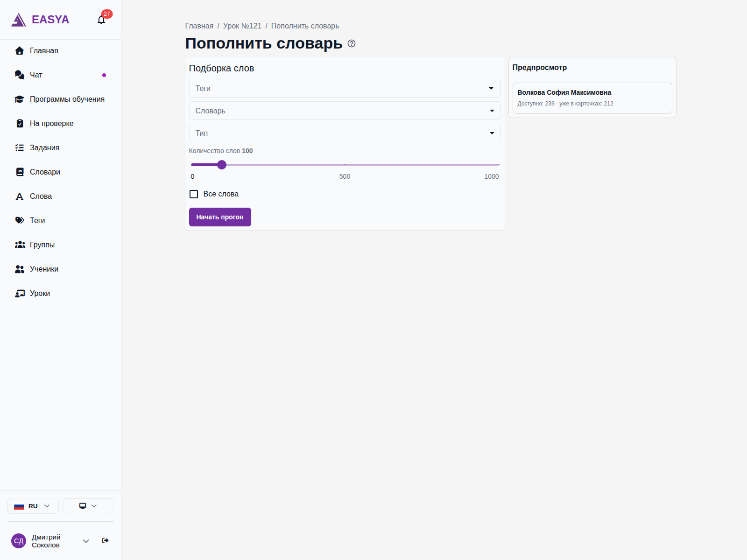Open the RU language selector

point(33,506)
